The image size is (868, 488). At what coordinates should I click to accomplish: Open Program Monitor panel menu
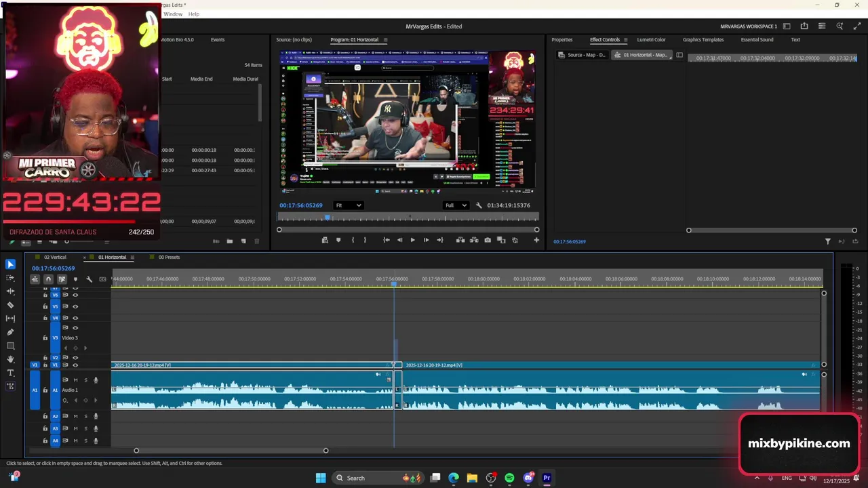point(386,40)
